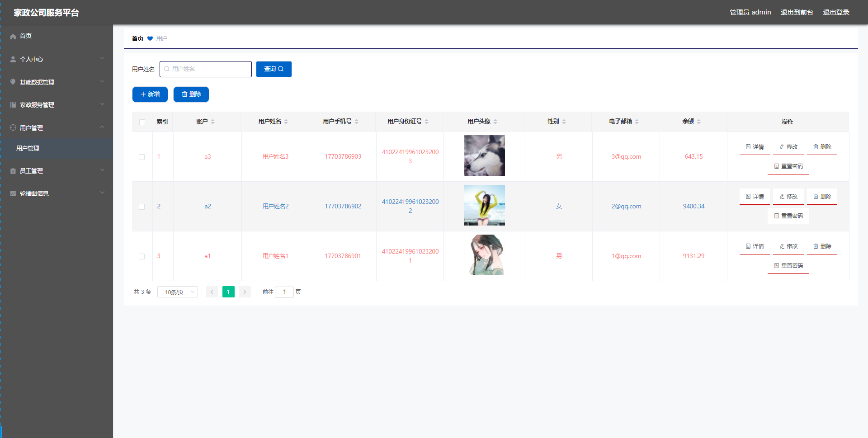Image resolution: width=868 pixels, height=438 pixels.
Task: Click page number 1 in pagination
Action: (x=228, y=292)
